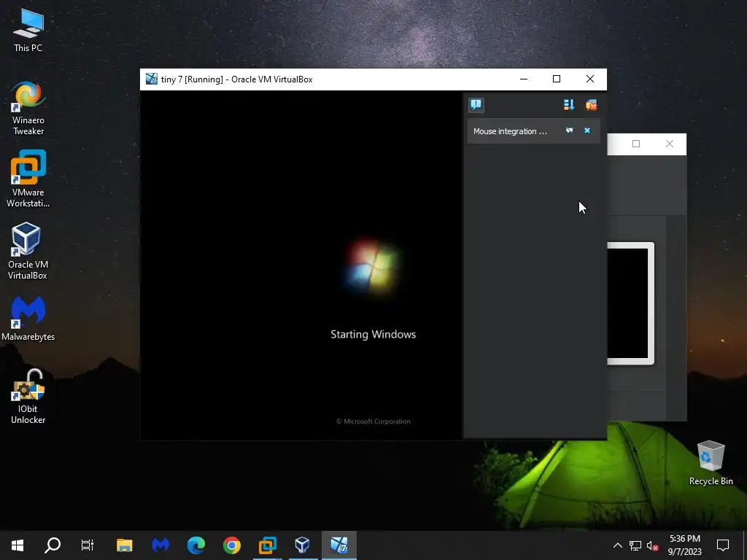Click the VM preview thumbnail in background window
Viewport: 747px width, 560px height.
(630, 303)
